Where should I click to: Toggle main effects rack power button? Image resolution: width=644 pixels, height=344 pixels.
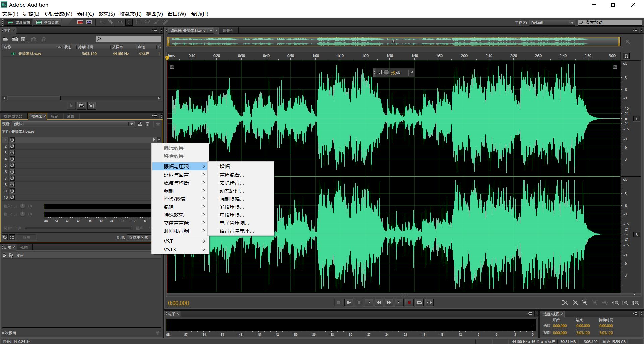click(x=5, y=237)
